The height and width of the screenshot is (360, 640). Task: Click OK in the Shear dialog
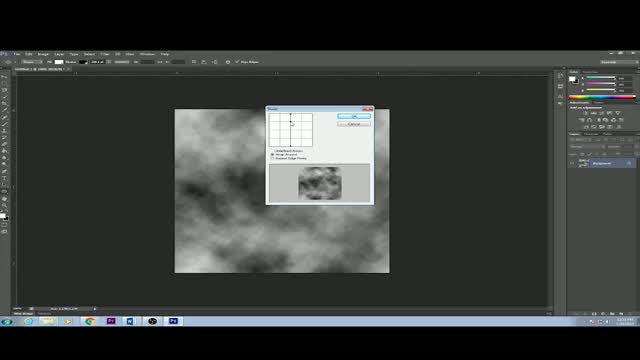point(354,116)
